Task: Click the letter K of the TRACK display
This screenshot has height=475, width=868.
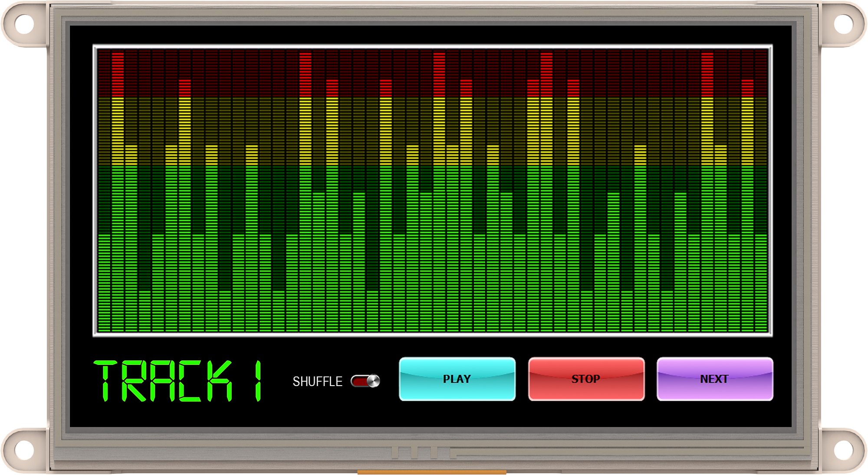Action: click(220, 380)
